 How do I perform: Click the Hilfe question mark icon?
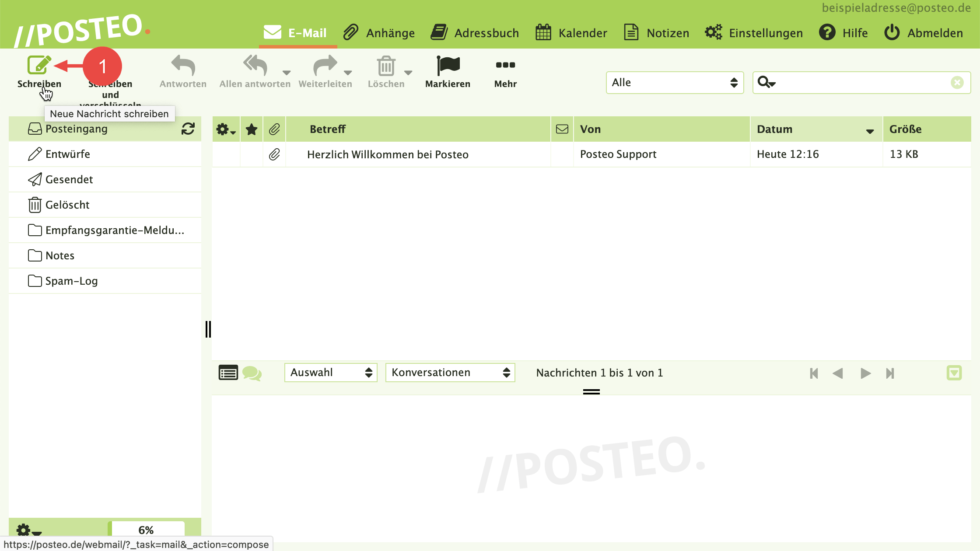tap(827, 32)
